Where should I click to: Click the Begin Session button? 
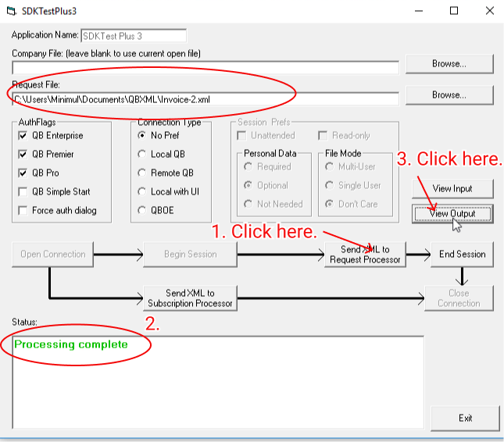[x=191, y=255]
